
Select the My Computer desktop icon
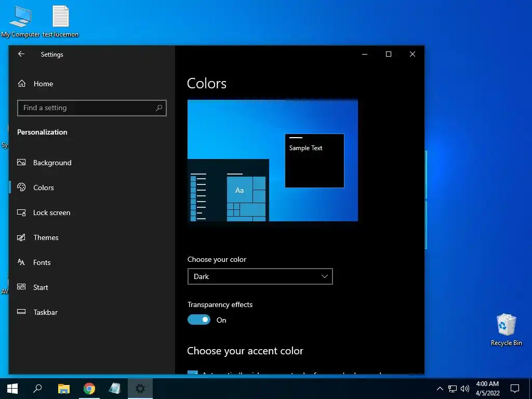click(20, 21)
